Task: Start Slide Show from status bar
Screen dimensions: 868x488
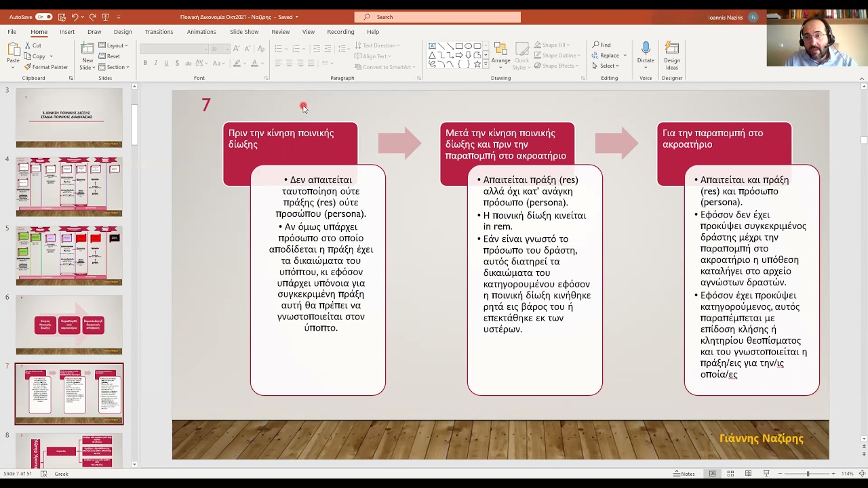Action: click(766, 474)
